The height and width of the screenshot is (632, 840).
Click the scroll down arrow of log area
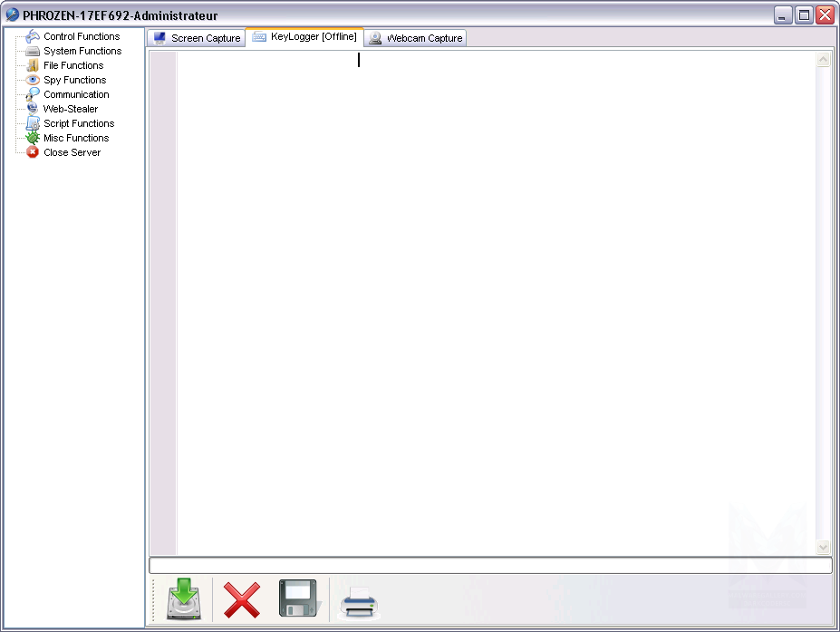coord(823,547)
